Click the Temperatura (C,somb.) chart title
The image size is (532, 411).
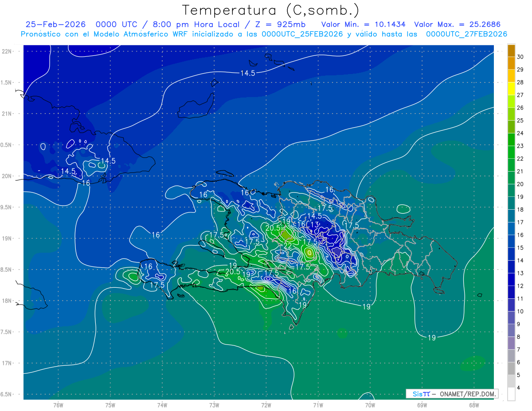270,10
